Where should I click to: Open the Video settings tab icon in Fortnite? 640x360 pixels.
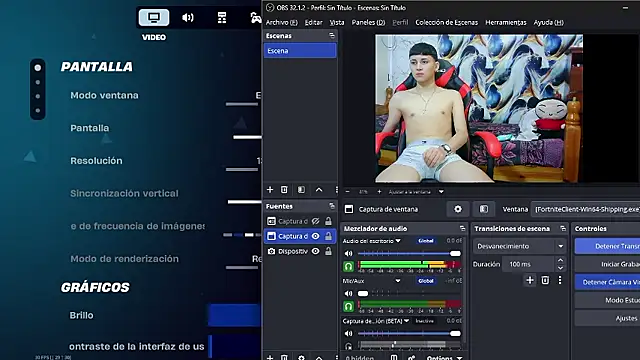tap(154, 18)
